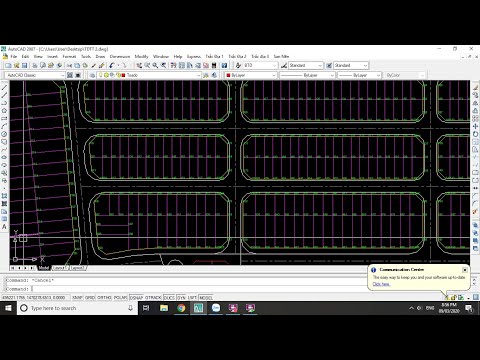Open the Draw menu
Viewport: 480px width, 360px height.
pyautogui.click(x=100, y=56)
